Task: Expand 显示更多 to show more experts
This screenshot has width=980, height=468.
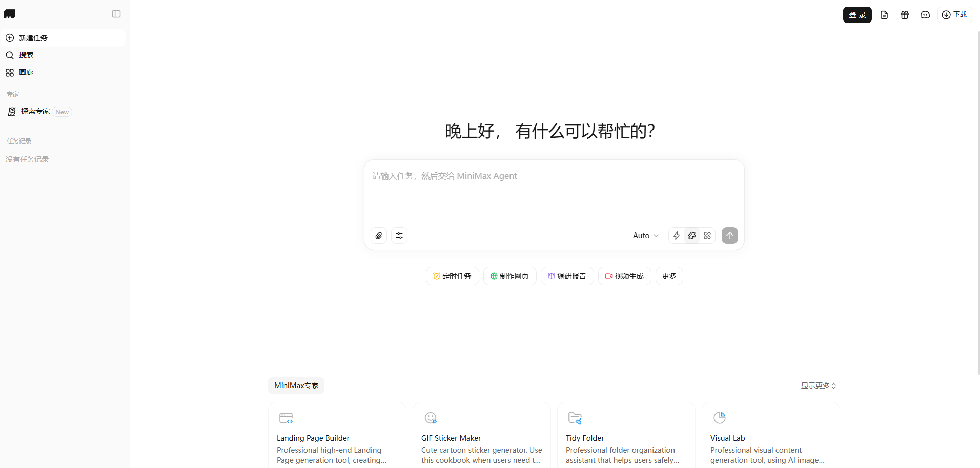Action: pyautogui.click(x=819, y=386)
